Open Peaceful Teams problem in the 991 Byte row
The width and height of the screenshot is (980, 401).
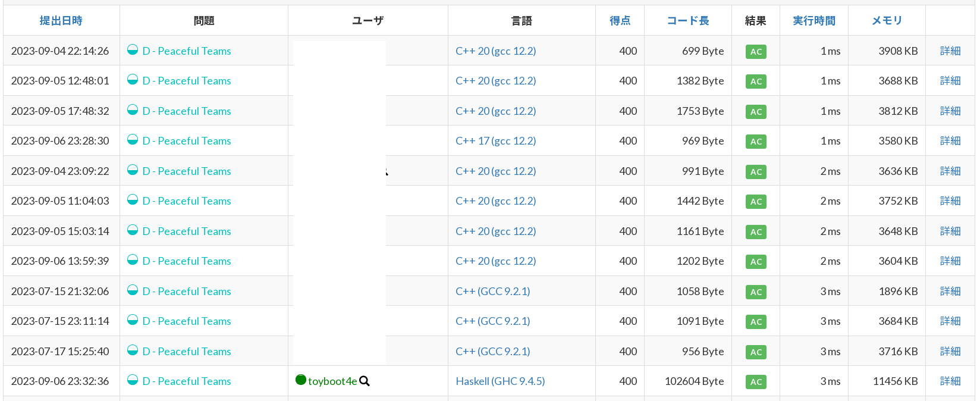[x=187, y=171]
